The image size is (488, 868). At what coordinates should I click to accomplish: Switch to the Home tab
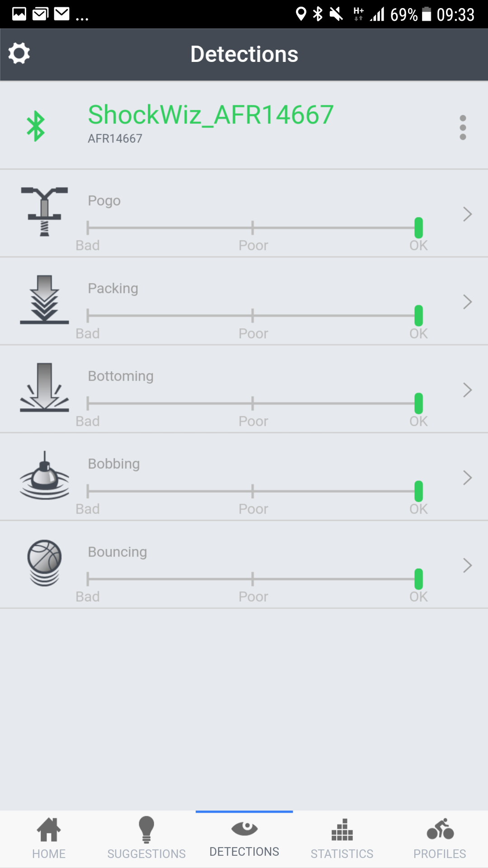tap(49, 839)
